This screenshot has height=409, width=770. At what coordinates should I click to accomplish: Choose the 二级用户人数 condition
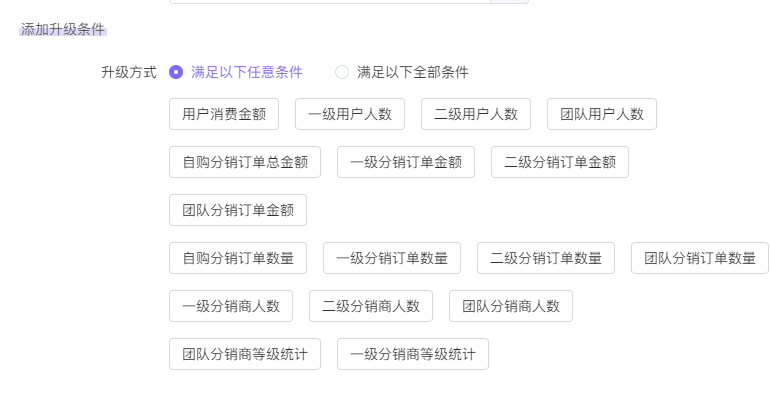click(476, 114)
